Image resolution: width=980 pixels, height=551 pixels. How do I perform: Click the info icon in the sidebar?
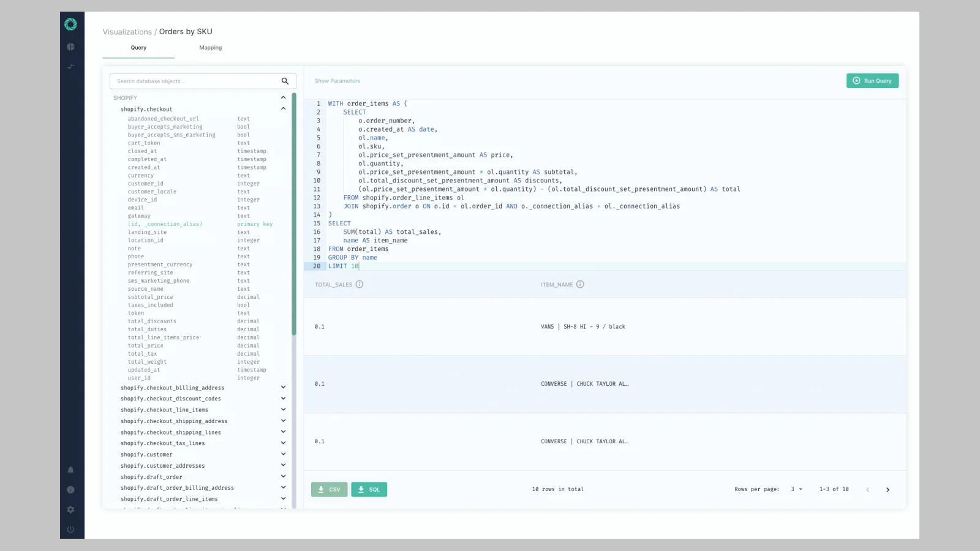tap(70, 490)
